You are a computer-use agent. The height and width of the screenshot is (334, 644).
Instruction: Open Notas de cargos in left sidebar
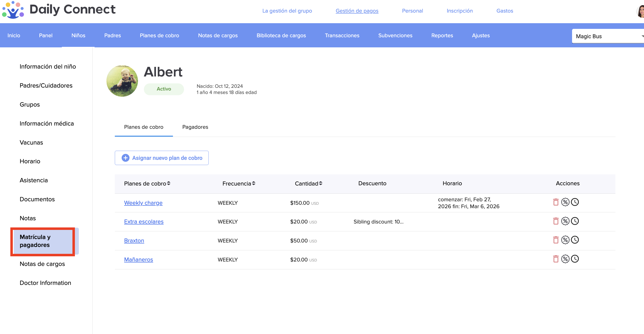[42, 264]
